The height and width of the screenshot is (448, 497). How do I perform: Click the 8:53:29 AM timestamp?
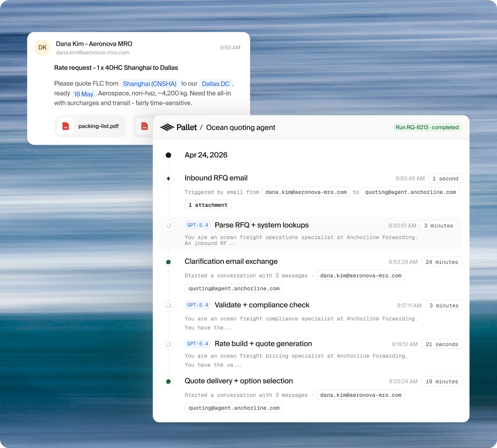pos(403,262)
